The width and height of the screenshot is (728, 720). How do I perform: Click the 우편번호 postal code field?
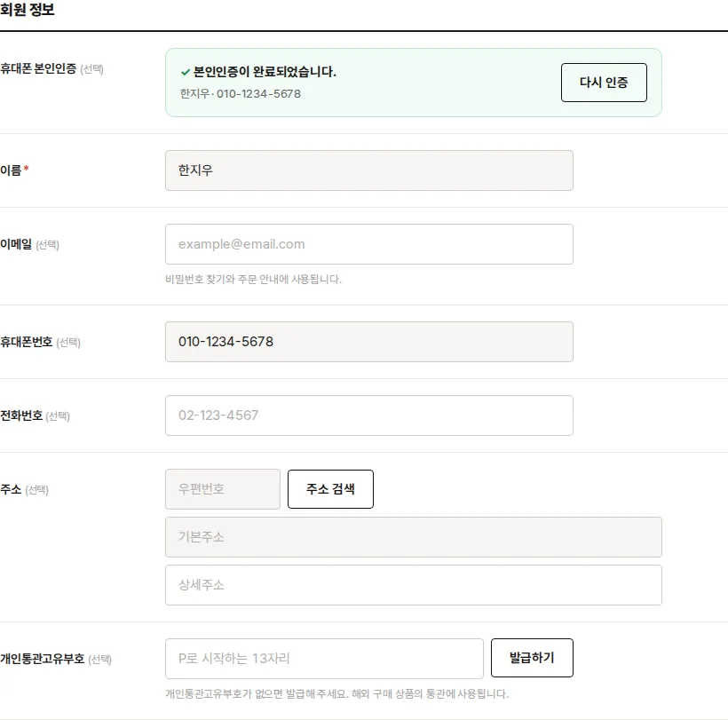click(x=223, y=489)
